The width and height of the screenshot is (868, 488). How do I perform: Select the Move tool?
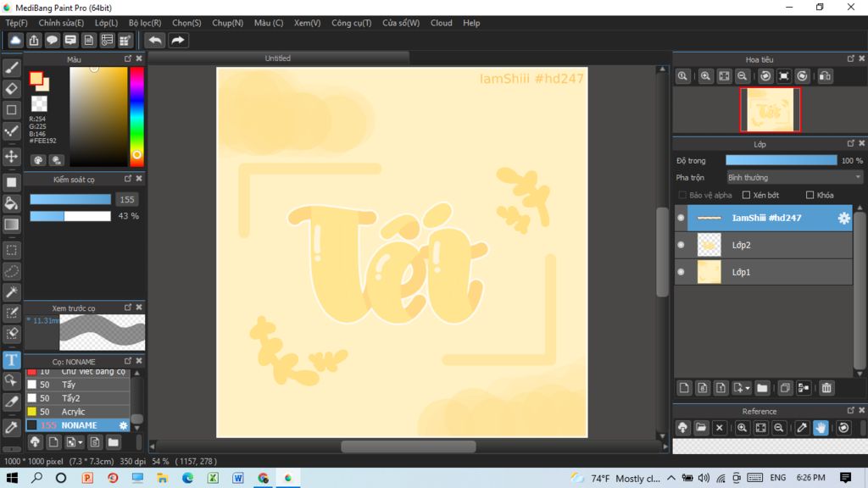(12, 157)
